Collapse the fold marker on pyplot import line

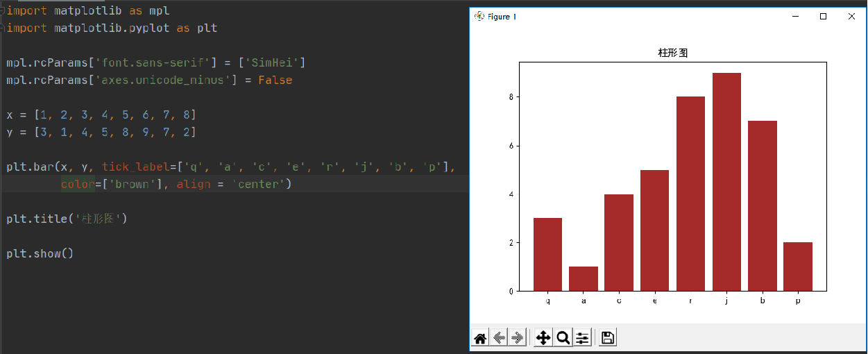pos(3,28)
